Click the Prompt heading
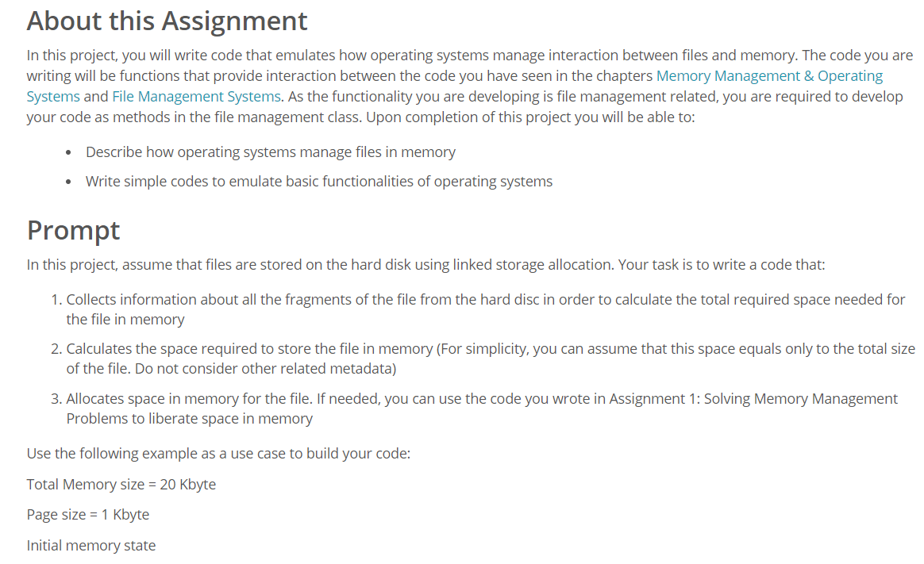 click(73, 230)
